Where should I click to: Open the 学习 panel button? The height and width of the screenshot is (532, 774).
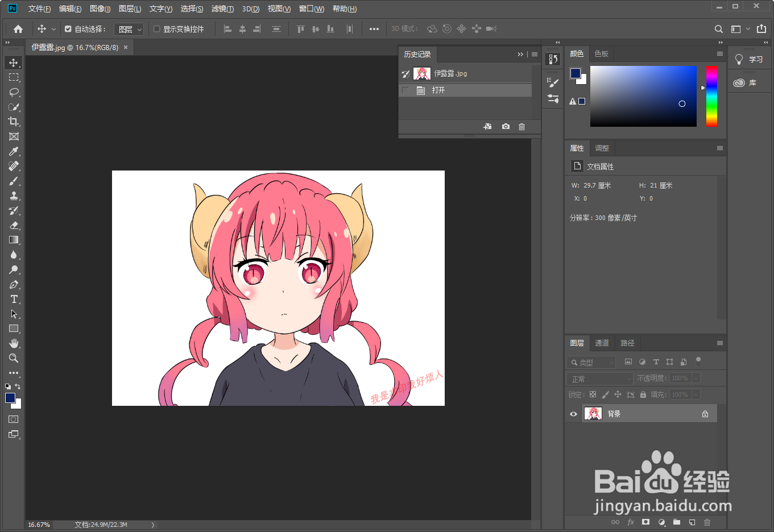click(748, 59)
